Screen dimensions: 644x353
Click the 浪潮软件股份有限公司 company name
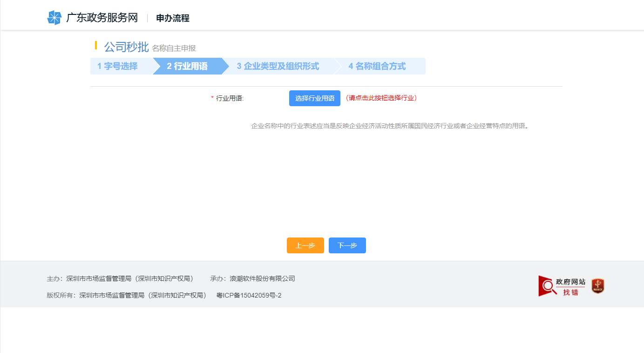point(262,278)
